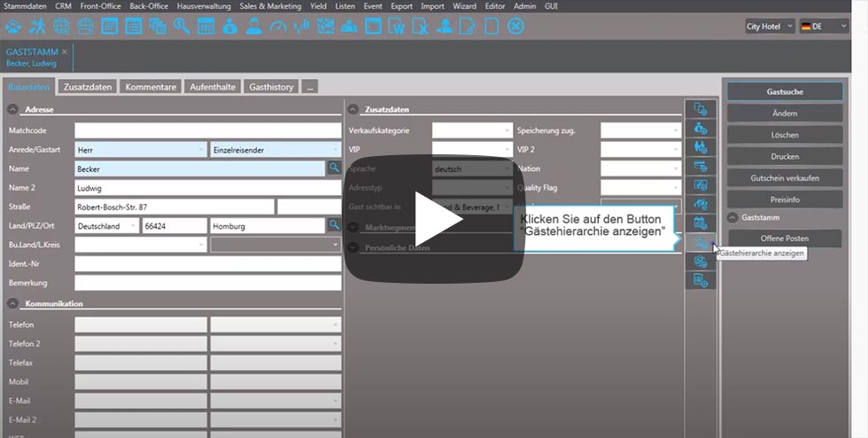
Task: Click the Preisinfo button
Action: (x=785, y=199)
